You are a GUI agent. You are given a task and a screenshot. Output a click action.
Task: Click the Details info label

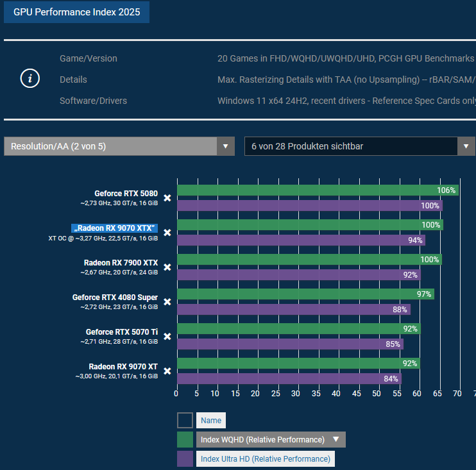[73, 80]
